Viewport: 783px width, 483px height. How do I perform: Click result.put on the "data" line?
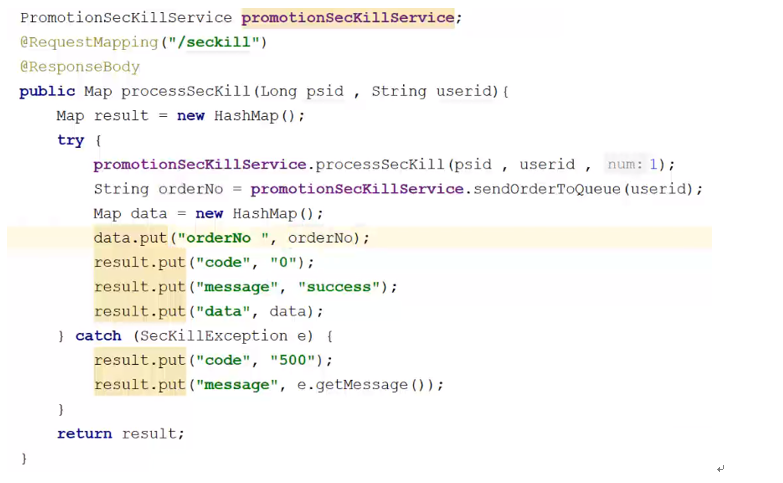point(139,311)
